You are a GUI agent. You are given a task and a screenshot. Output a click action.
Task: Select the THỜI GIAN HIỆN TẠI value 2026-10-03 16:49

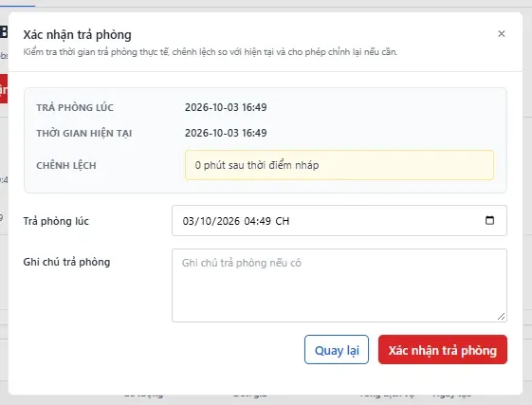226,133
